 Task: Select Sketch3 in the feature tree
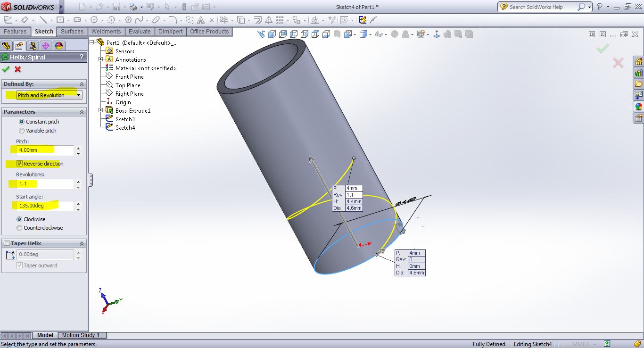point(125,119)
